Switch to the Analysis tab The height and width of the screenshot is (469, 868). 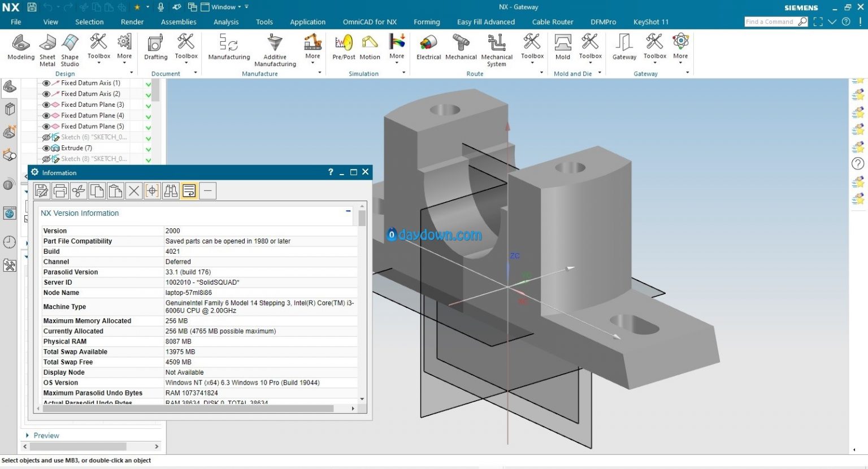click(x=226, y=22)
